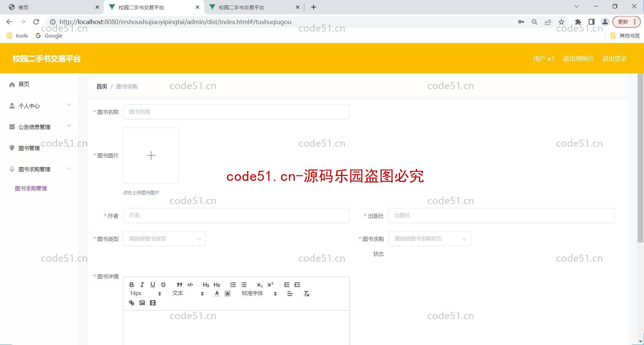Viewport: 644px width, 345px height.
Task: Open text alignment options
Action: pyautogui.click(x=290, y=294)
